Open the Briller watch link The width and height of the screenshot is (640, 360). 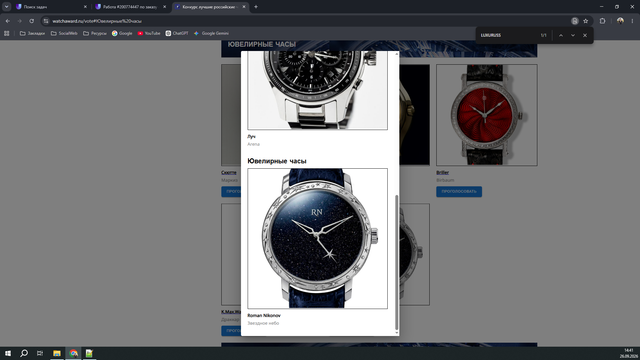[x=442, y=172]
